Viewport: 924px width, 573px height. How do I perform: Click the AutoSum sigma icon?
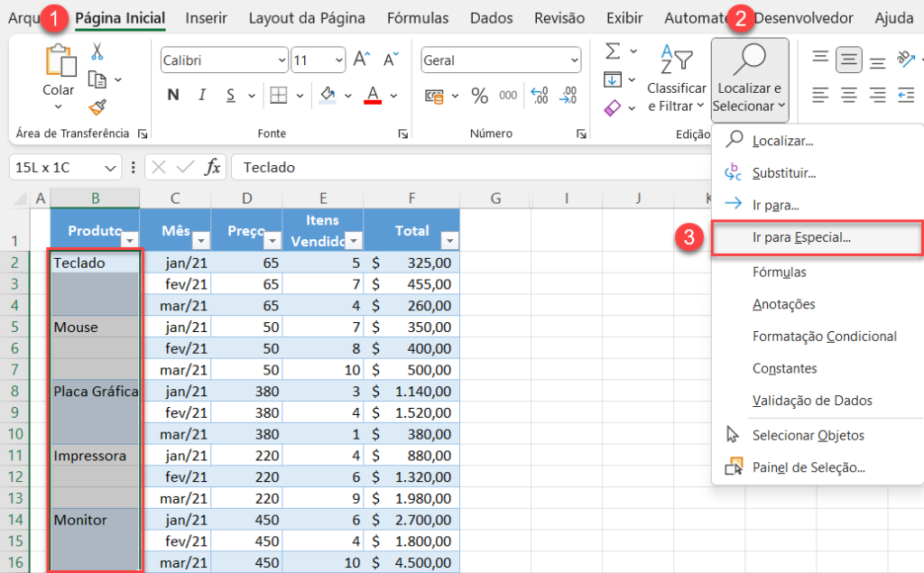point(613,51)
